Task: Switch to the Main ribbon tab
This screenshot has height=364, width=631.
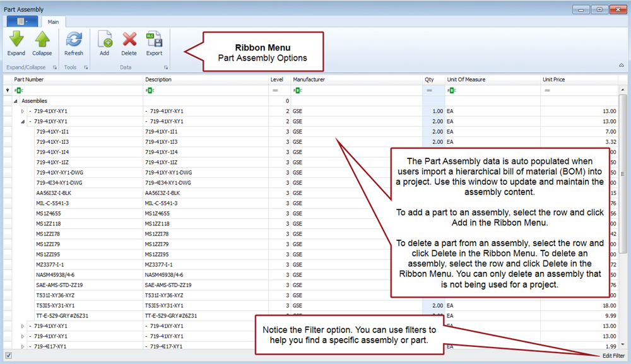Action: tap(54, 21)
